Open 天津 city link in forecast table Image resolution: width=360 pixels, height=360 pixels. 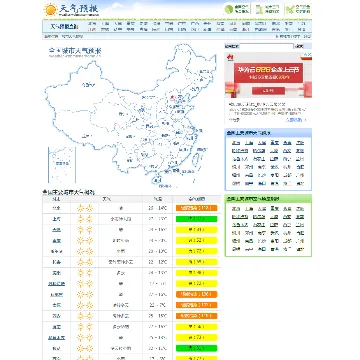56,230
